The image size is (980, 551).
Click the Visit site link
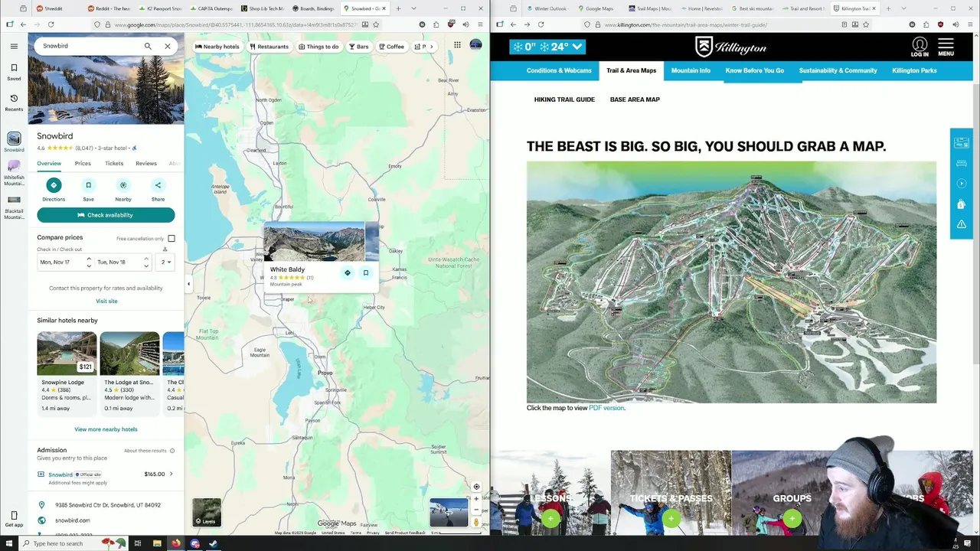click(106, 301)
